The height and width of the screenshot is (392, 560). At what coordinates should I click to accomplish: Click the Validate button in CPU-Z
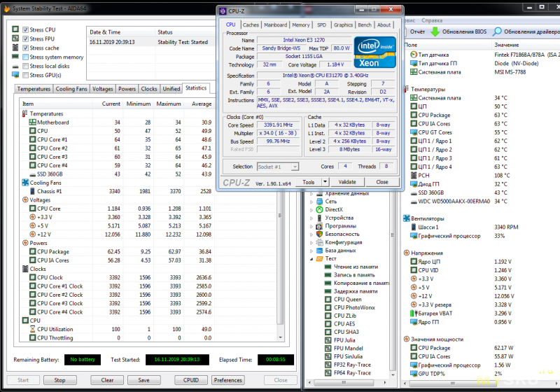(x=348, y=181)
